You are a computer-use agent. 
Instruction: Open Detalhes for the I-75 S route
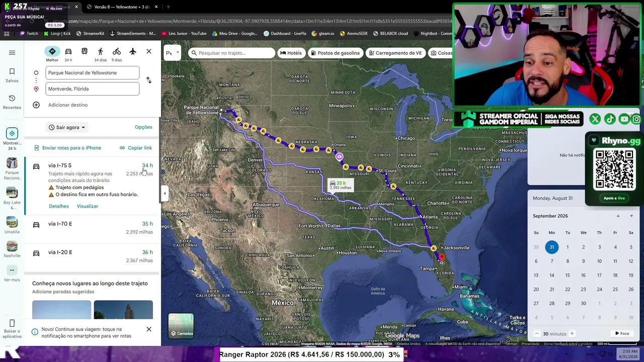coord(59,206)
